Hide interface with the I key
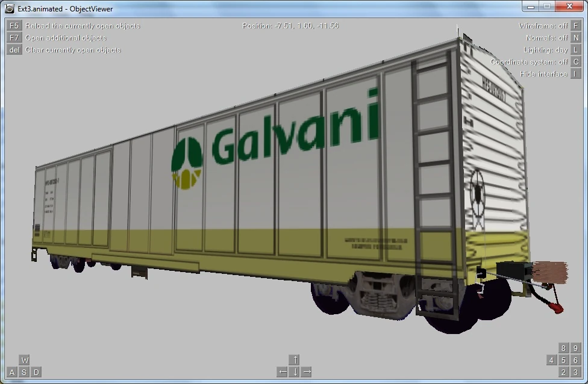This screenshot has width=588, height=384. pyautogui.click(x=575, y=74)
